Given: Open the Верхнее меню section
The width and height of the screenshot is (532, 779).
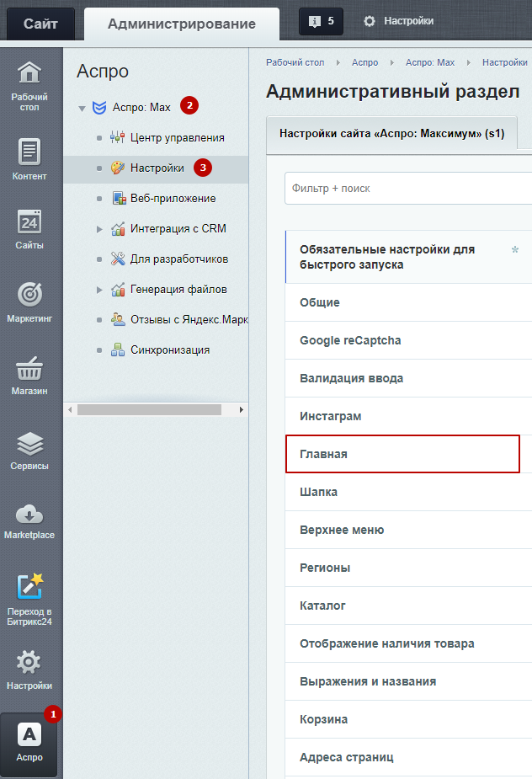Looking at the screenshot, I should coord(408,530).
